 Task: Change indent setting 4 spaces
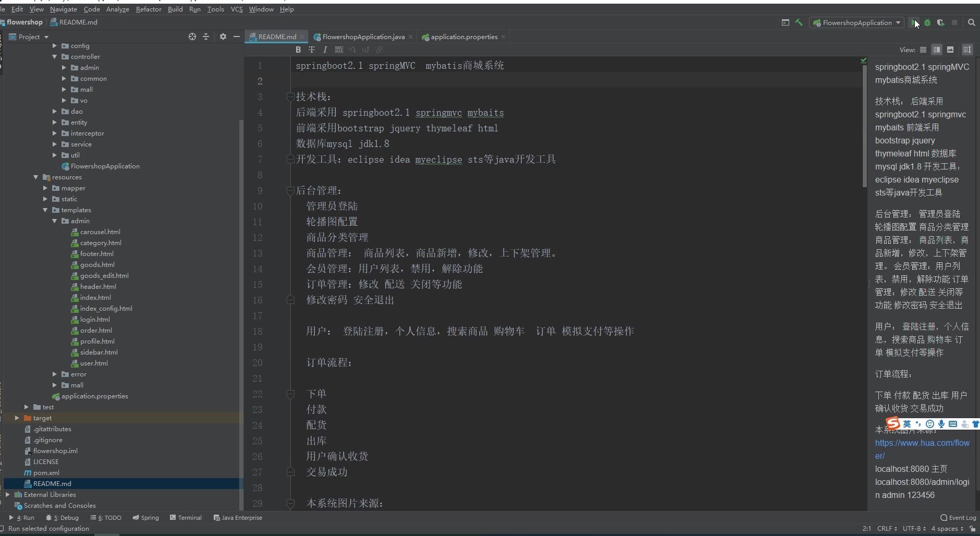(x=947, y=528)
